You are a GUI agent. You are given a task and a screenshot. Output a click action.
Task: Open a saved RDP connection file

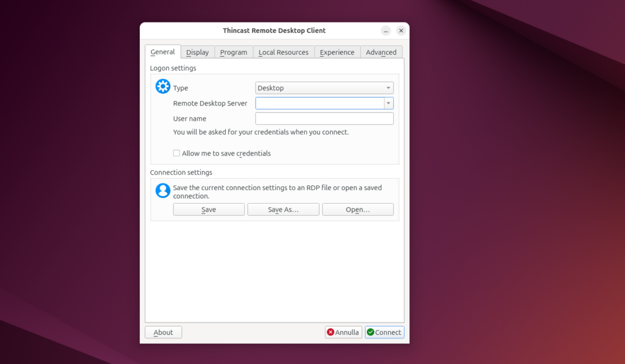point(358,209)
